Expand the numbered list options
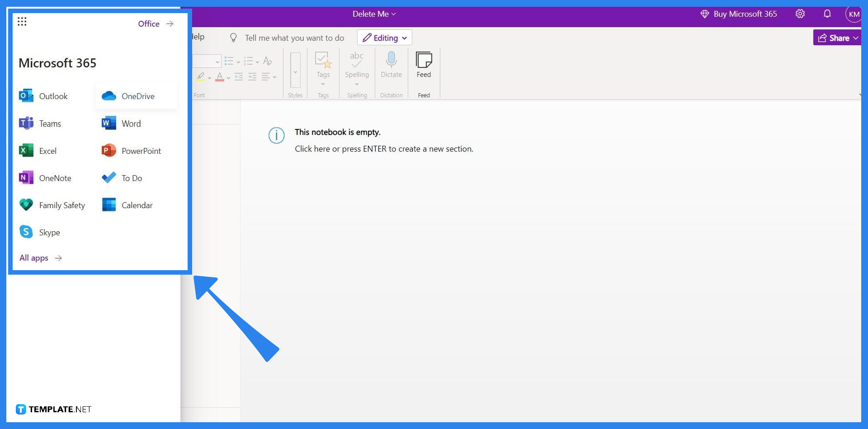 tap(257, 61)
